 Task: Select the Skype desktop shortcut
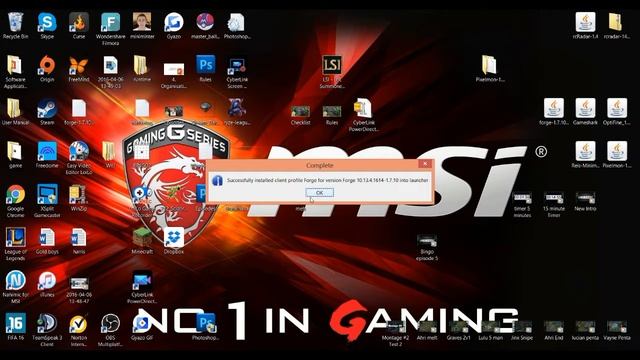tap(47, 26)
